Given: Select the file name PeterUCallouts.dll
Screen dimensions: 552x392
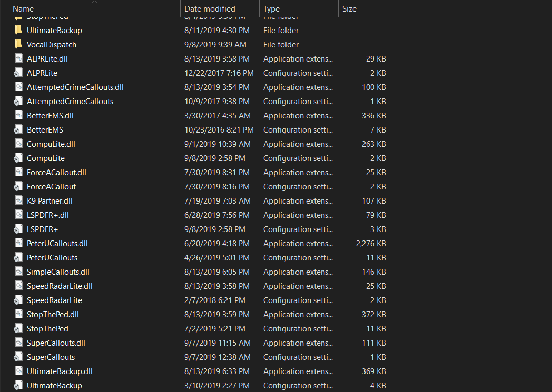Looking at the screenshot, I should [x=57, y=244].
